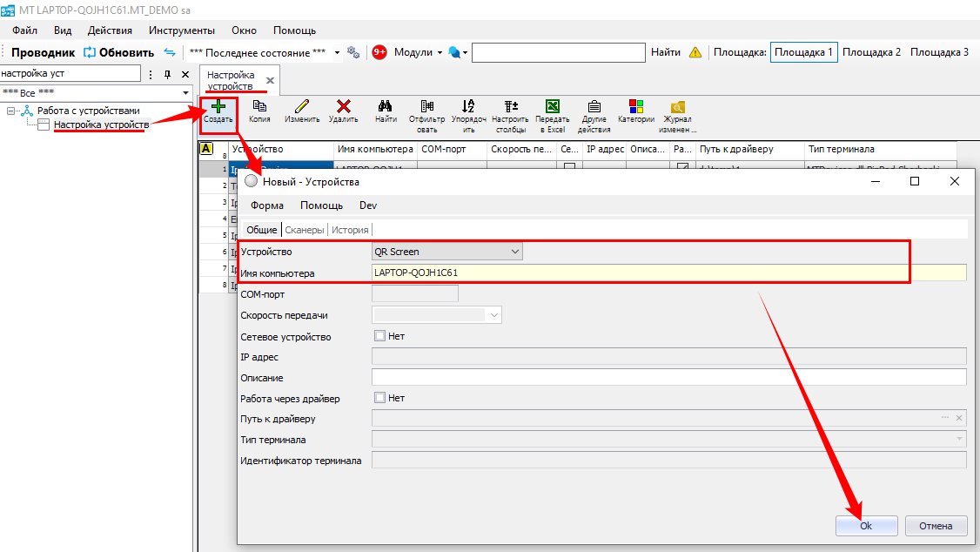Open Отфильтровать filter tool
The width and height of the screenshot is (980, 552).
coord(426,107)
